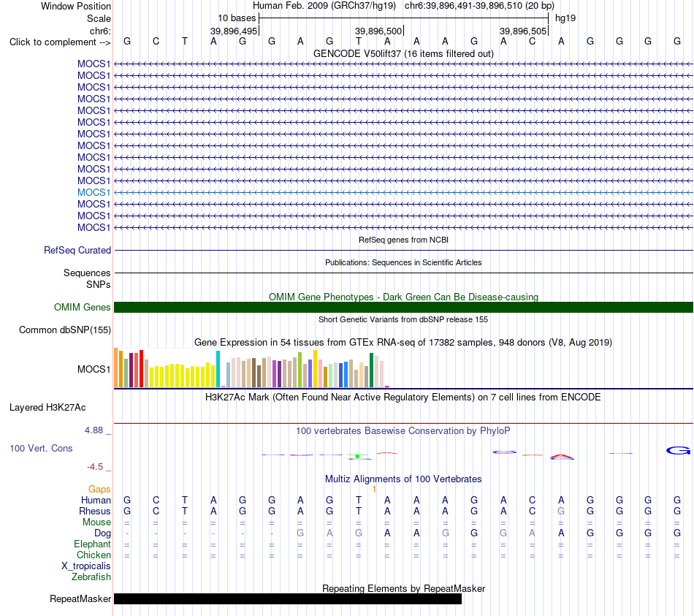The image size is (694, 616).
Task: Open the RepeatMasker track label
Action: (80, 598)
